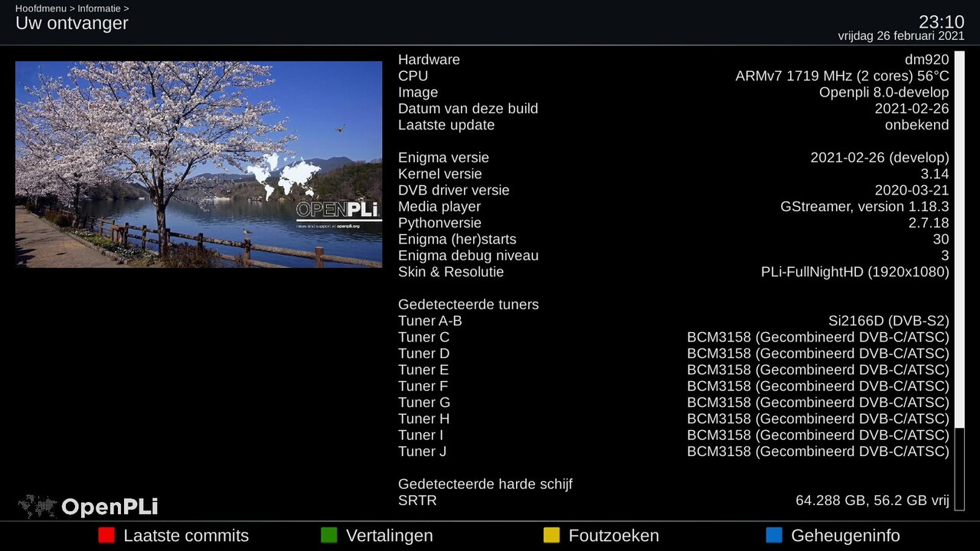Click the empty scrollbar track below the thumb

point(959,468)
